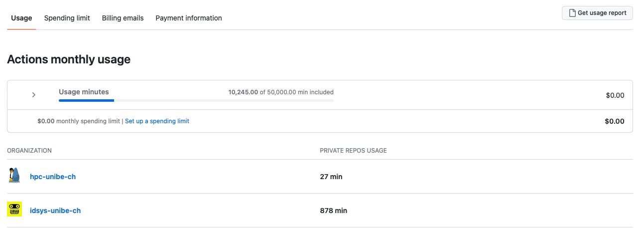
Task: Click the hpc-unibe-ch penguin avatar
Action: coord(14,176)
